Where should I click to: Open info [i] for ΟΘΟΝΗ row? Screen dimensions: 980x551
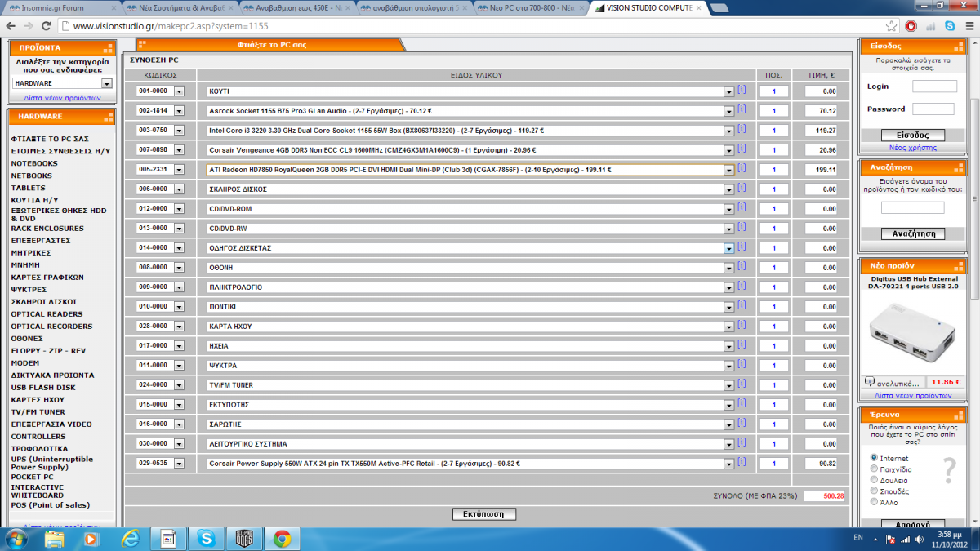742,266
